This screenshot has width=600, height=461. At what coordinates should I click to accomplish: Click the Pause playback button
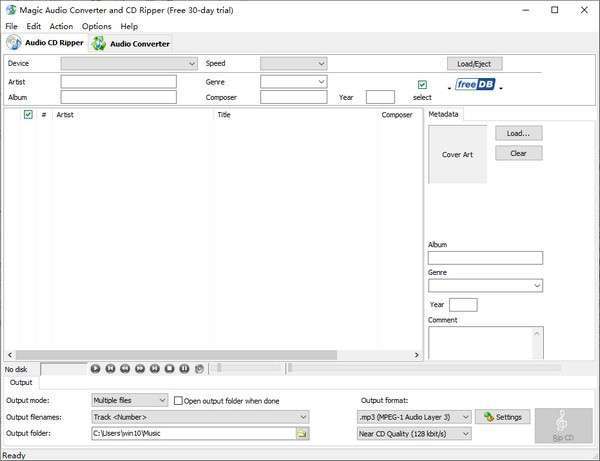[x=185, y=369]
